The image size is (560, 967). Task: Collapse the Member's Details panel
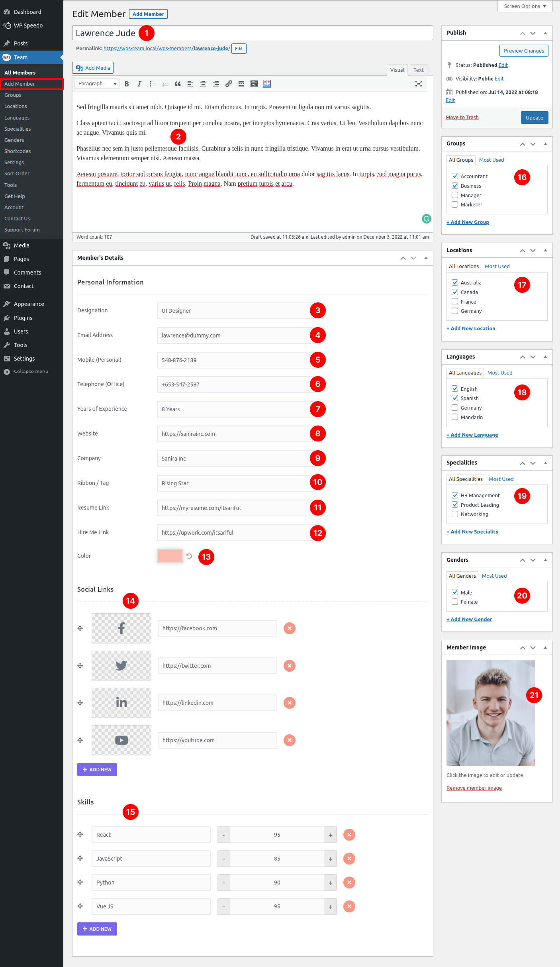pyautogui.click(x=426, y=258)
